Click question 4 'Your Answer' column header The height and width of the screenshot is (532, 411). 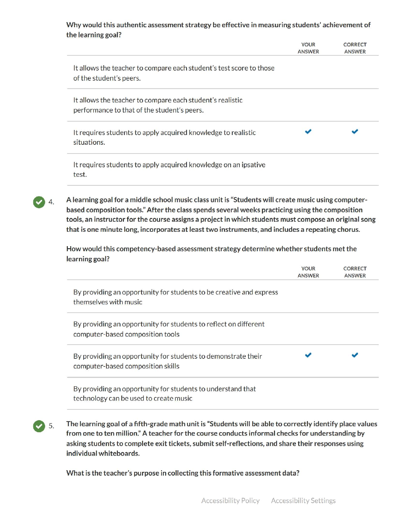tap(308, 272)
